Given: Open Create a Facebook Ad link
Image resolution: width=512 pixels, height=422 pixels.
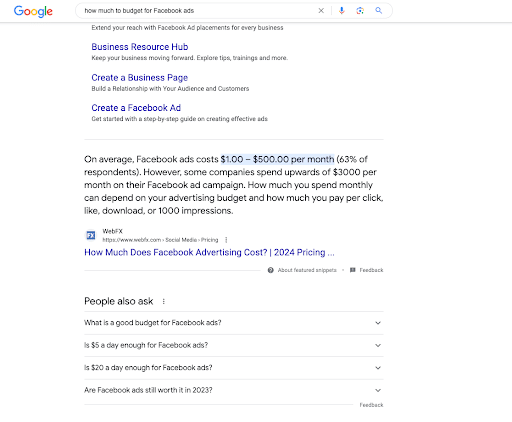Looking at the screenshot, I should (x=136, y=108).
